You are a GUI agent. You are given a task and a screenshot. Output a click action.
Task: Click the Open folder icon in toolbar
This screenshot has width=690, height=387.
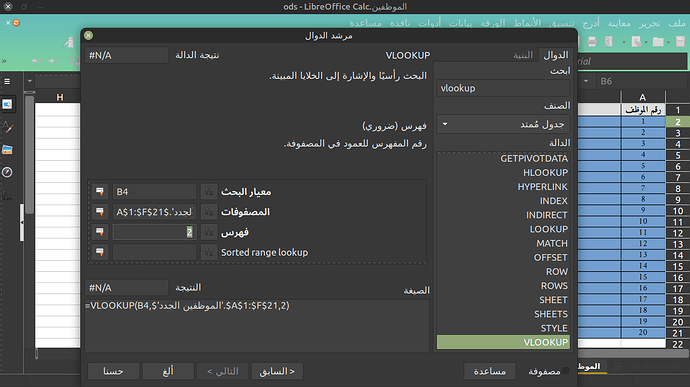658,42
